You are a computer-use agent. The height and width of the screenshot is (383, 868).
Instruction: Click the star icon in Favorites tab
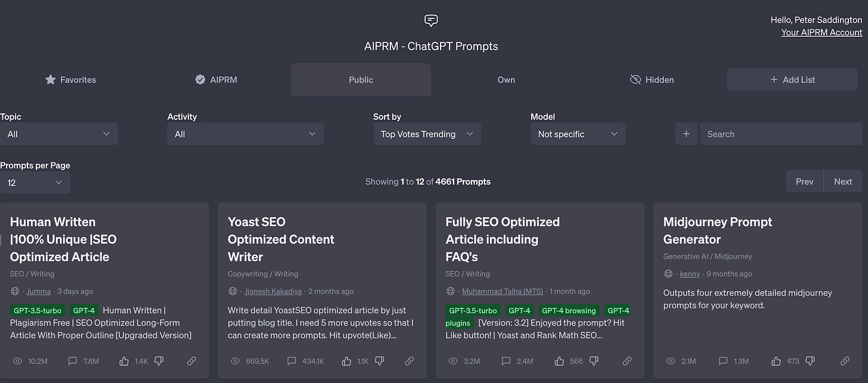click(x=51, y=79)
